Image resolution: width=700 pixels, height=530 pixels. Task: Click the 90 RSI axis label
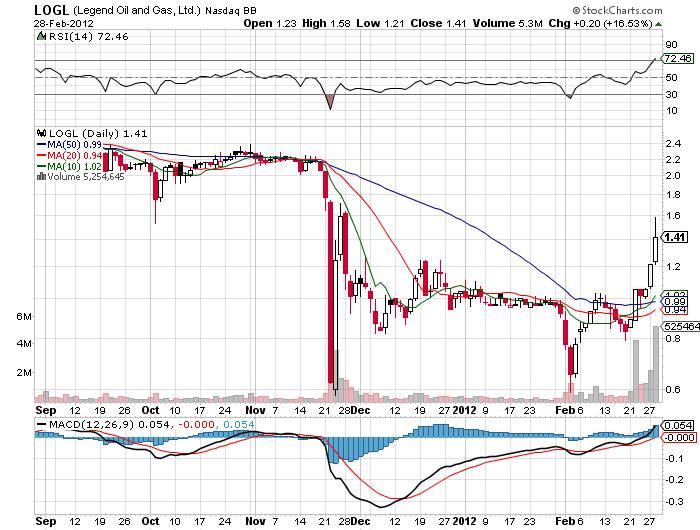(x=671, y=44)
